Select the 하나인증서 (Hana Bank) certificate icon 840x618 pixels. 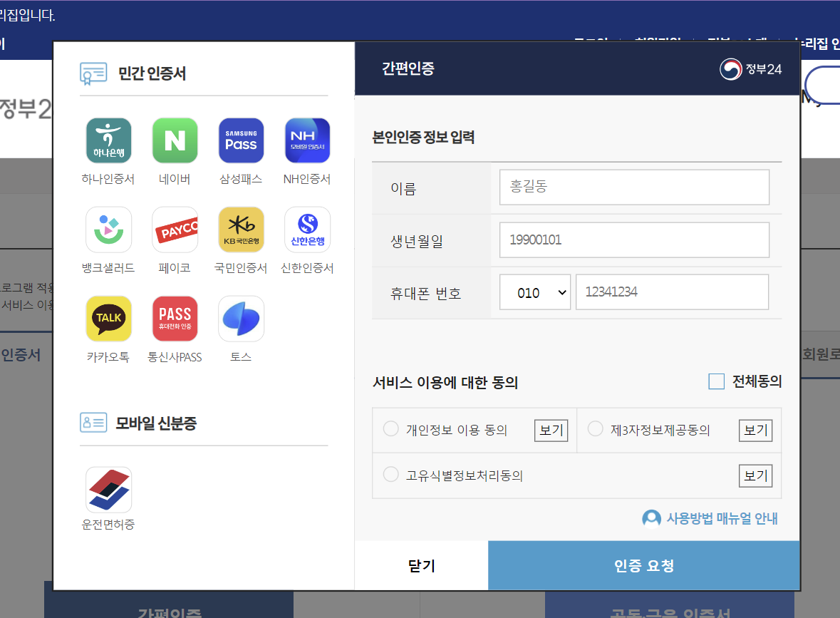click(x=109, y=140)
